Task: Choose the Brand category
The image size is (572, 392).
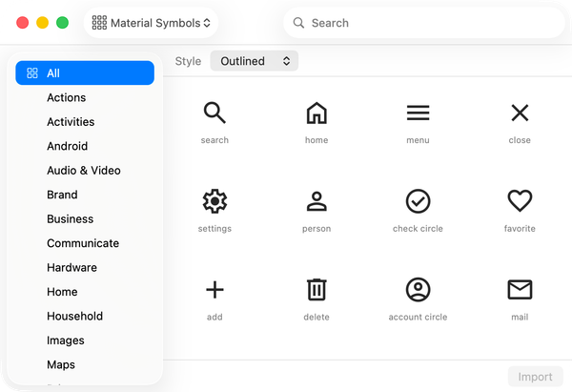Action: click(85, 195)
